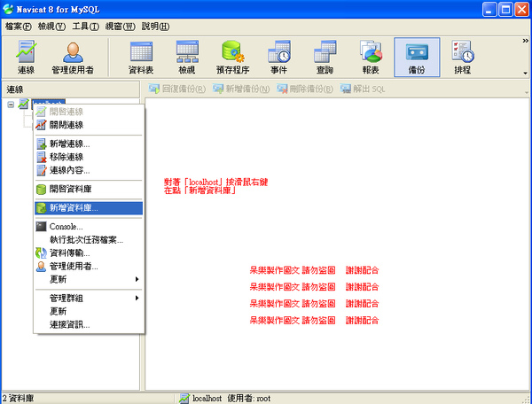Click the localhost connection icon in tree
This screenshot has height=404, width=532.
point(23,104)
